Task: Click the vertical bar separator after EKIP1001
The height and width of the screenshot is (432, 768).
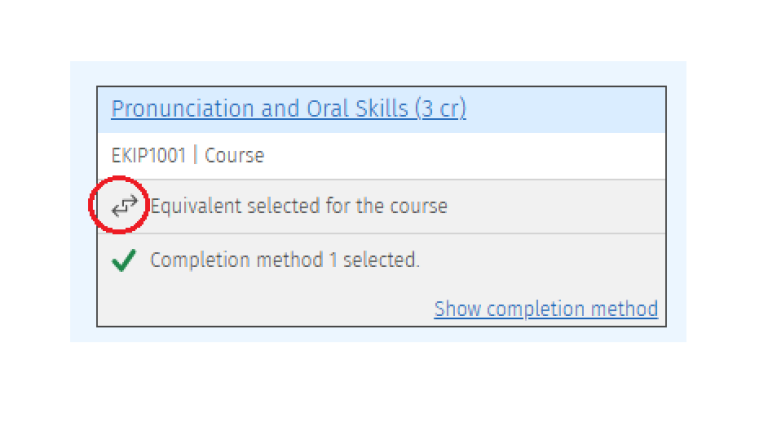Action: tap(195, 156)
